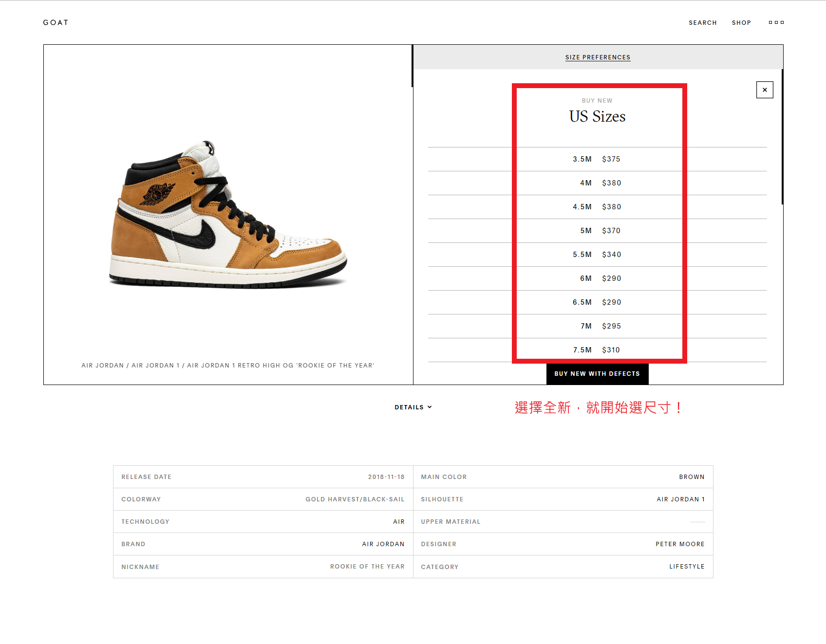Choose size 4.5M priced $380
The image size is (826, 644).
[x=597, y=207]
